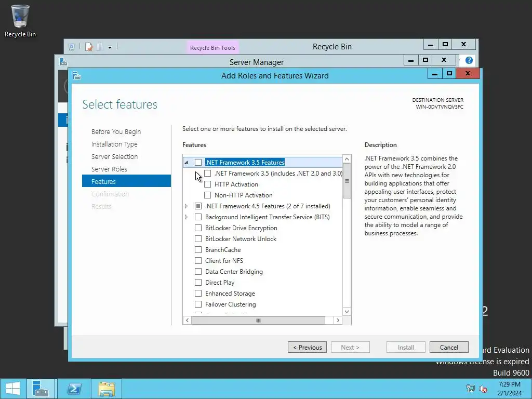This screenshot has height=399, width=532.
Task: Click the Windows Start button
Action: (13, 389)
